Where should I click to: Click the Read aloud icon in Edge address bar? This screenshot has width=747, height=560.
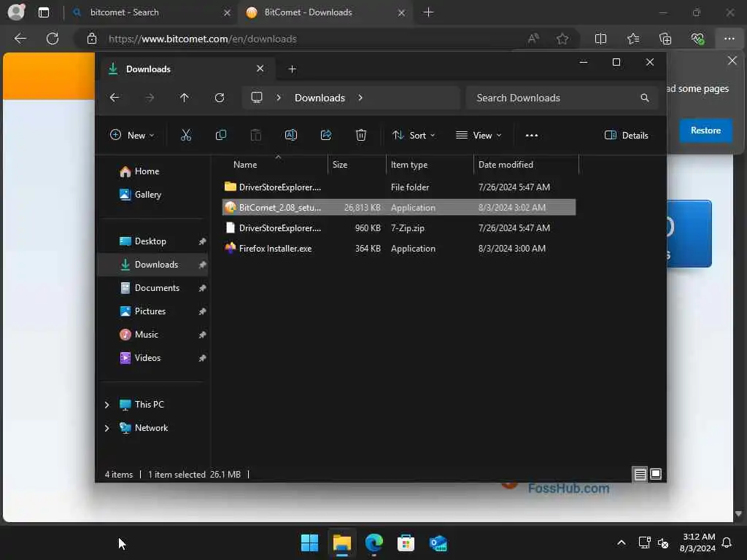[x=533, y=39]
